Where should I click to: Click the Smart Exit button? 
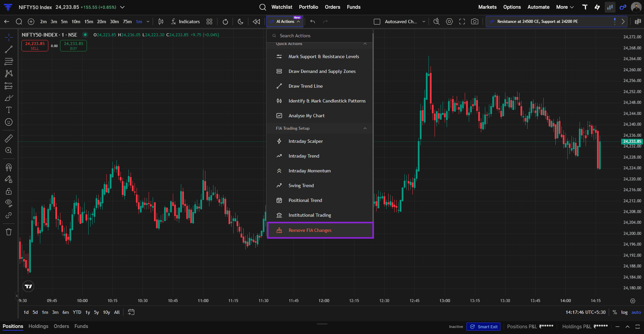coord(483,327)
